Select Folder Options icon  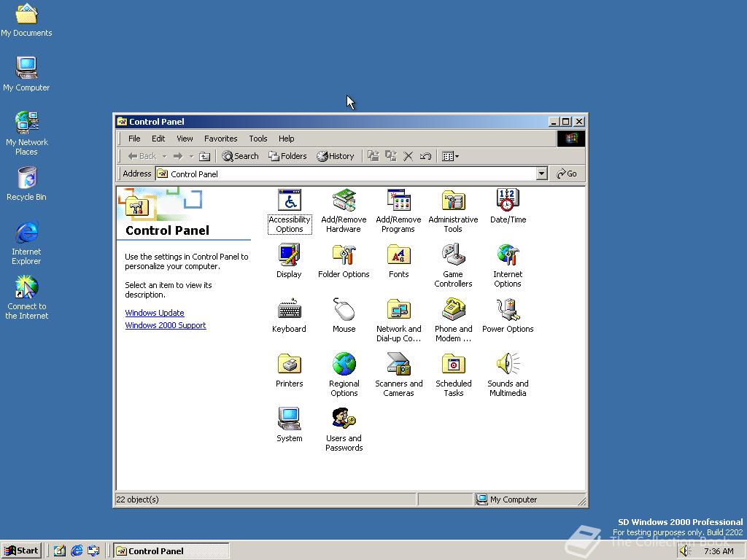pyautogui.click(x=344, y=260)
